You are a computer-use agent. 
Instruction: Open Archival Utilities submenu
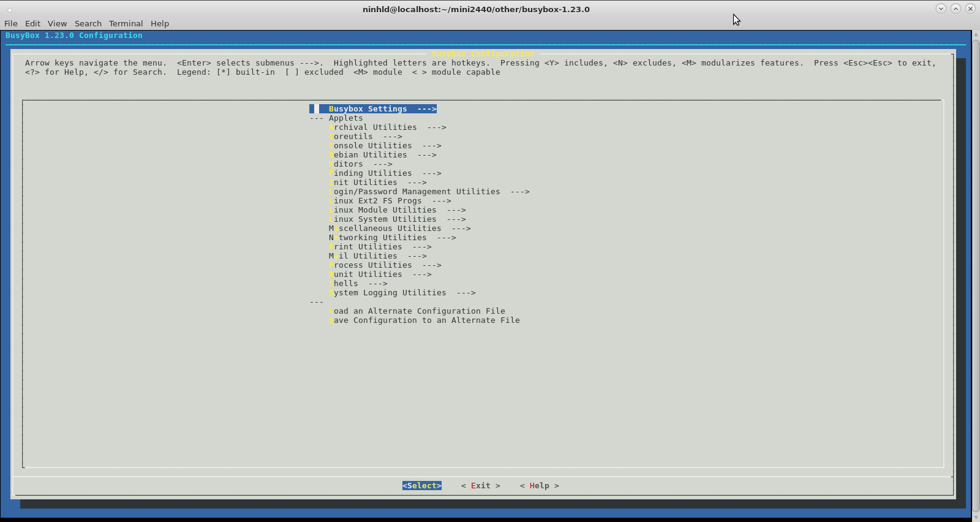(x=388, y=127)
